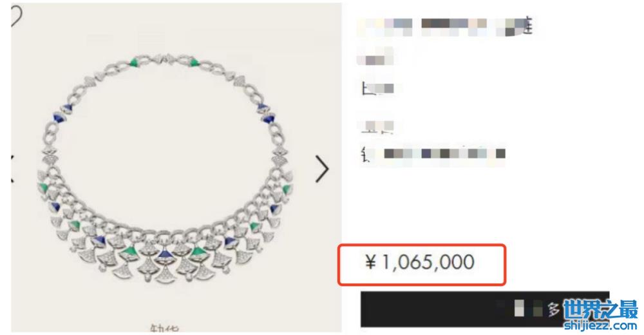Select the blurred third text line
The image size is (644, 335).
(378, 88)
